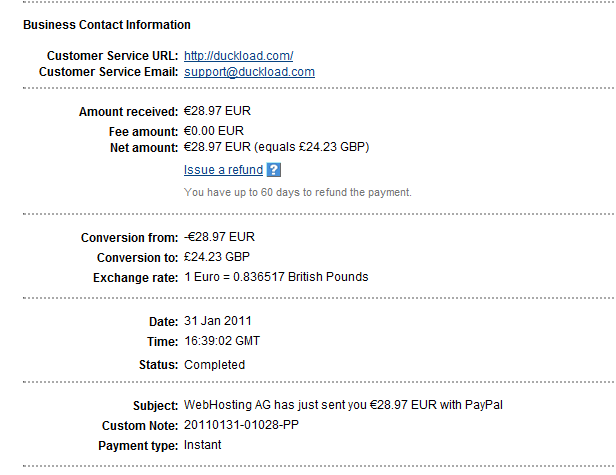Click the Fee amount value €0.00 EUR
Viewport: 616px width, 475px height.
tap(214, 130)
